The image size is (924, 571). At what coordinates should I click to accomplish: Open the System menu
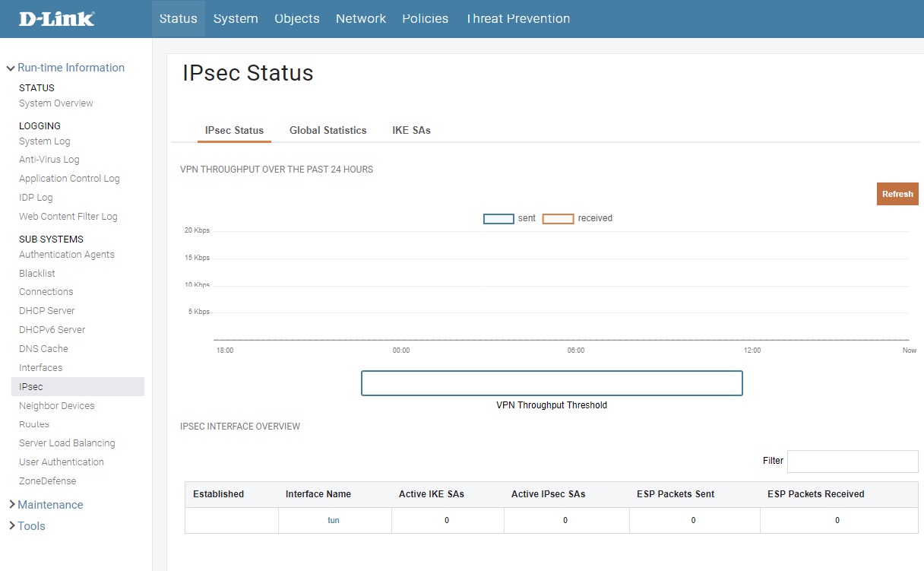click(236, 19)
